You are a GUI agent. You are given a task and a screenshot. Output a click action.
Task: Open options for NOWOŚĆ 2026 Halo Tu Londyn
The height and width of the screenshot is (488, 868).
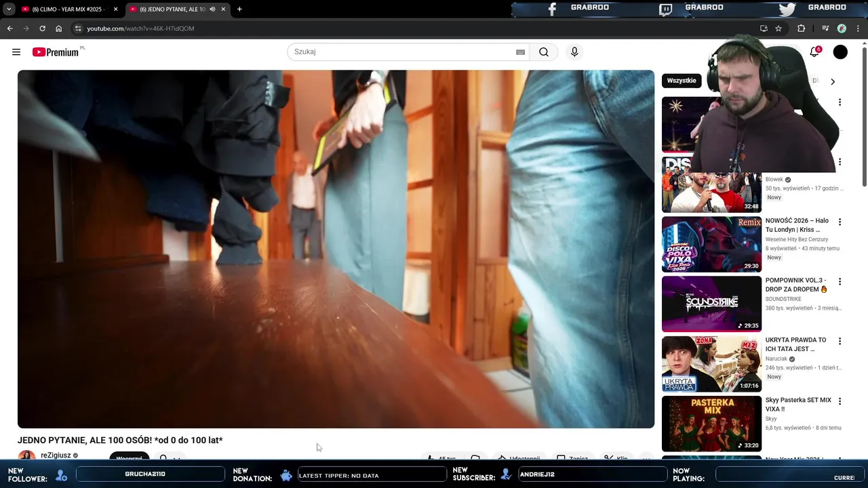point(840,222)
